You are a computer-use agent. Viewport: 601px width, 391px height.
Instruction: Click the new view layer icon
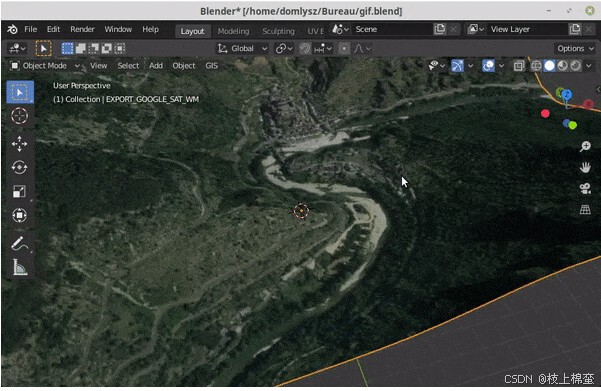(x=575, y=29)
